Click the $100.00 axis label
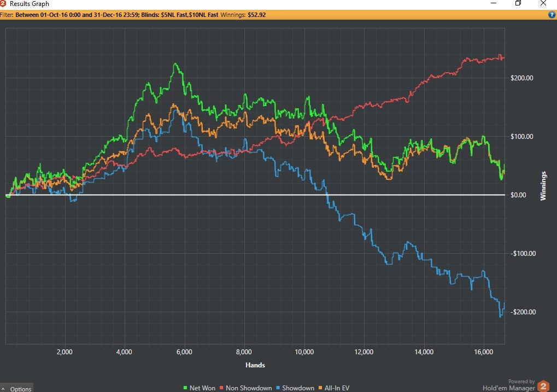557x392 pixels. point(521,137)
